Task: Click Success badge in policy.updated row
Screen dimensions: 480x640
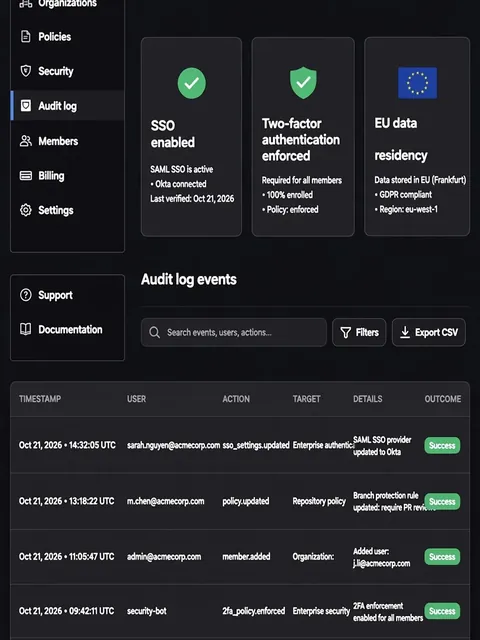Action: (442, 501)
